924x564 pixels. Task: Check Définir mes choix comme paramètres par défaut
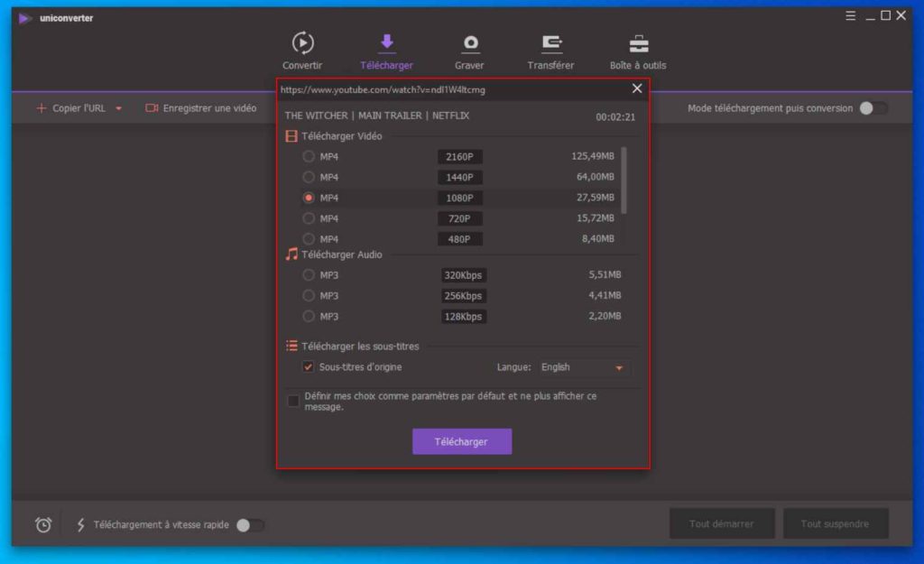[x=293, y=402]
